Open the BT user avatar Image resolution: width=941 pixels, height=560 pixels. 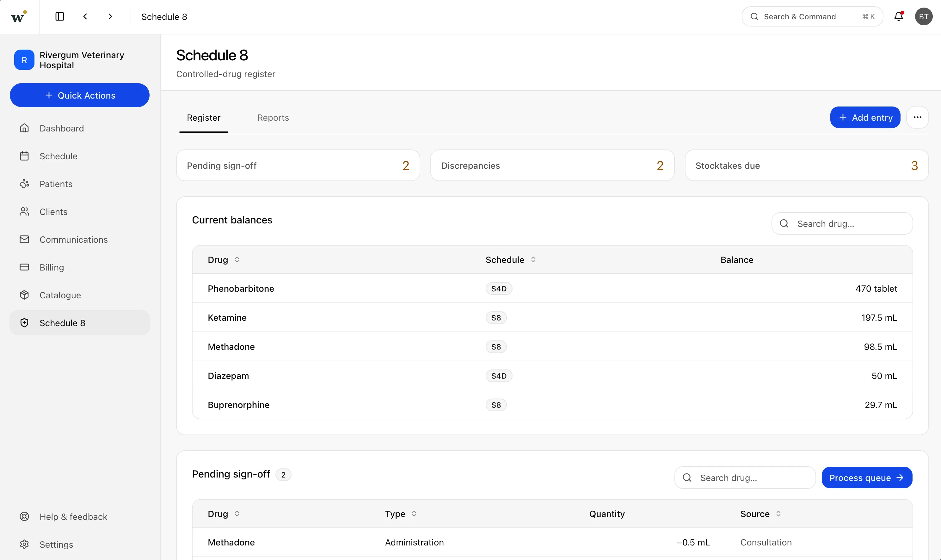tap(924, 17)
